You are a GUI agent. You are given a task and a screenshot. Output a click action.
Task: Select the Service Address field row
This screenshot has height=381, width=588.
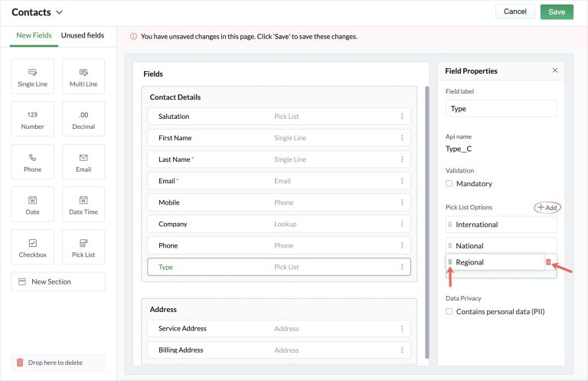(x=279, y=328)
